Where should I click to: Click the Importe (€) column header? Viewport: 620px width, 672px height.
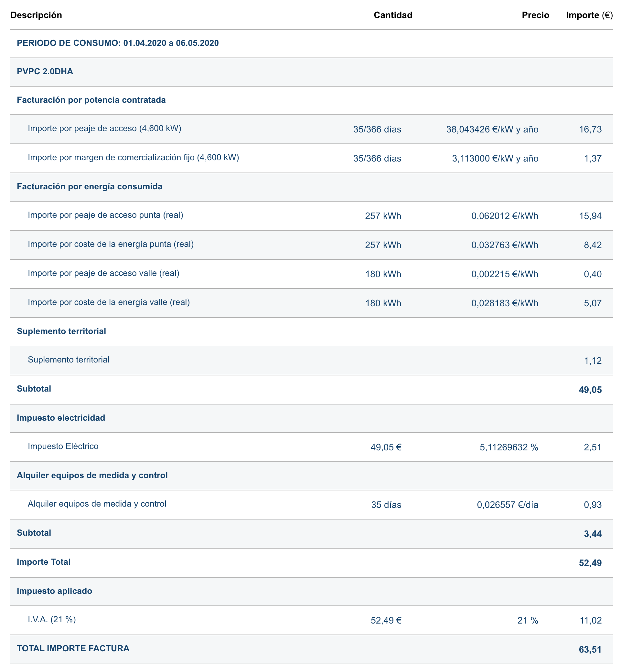click(589, 15)
